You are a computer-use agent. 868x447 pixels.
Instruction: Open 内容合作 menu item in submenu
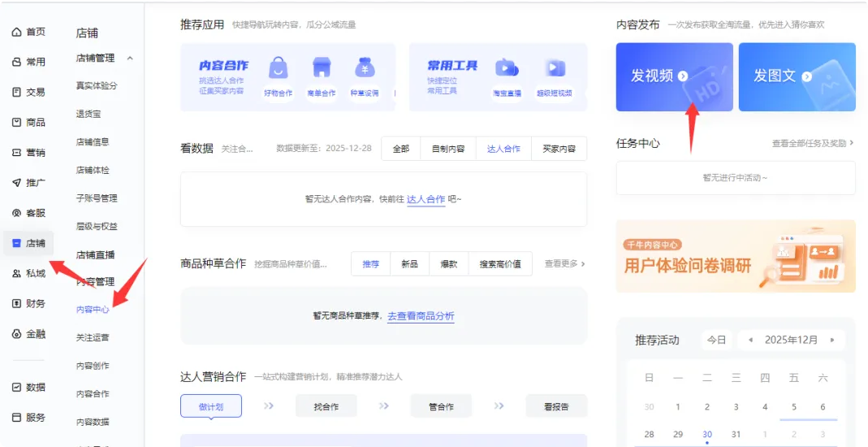(93, 394)
